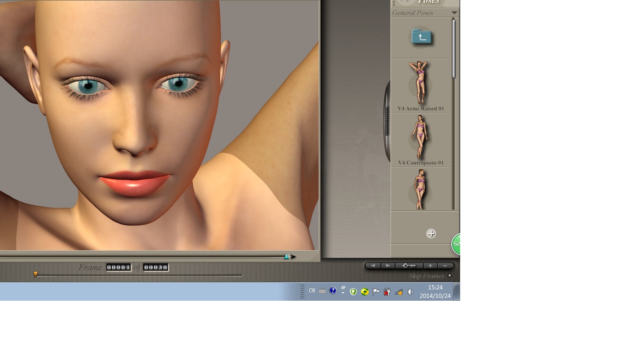Screen dimensions: 644x362
Task: Go to the next keyframe
Action: pos(388,266)
